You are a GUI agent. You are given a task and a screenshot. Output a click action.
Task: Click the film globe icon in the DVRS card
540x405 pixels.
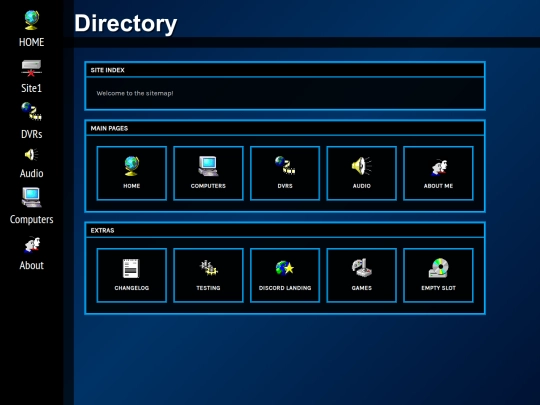point(285,165)
